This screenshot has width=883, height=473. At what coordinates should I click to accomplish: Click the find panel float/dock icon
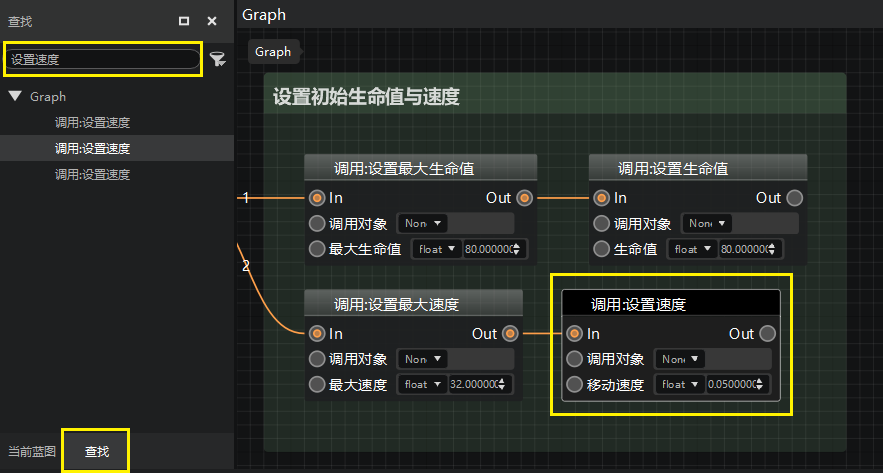184,21
